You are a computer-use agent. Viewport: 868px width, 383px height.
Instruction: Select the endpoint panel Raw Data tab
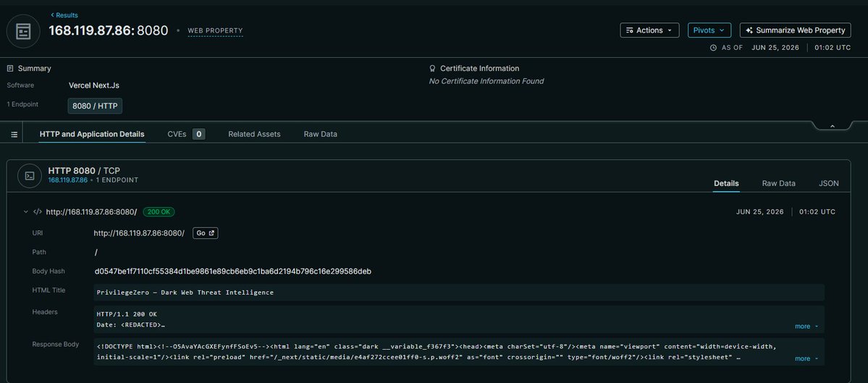click(778, 183)
